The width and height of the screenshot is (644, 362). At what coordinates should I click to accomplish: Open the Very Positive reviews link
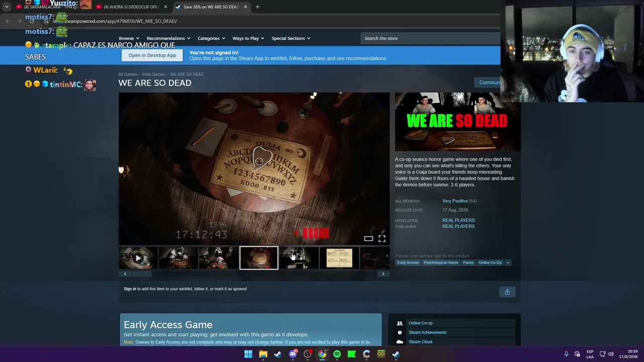click(x=455, y=201)
